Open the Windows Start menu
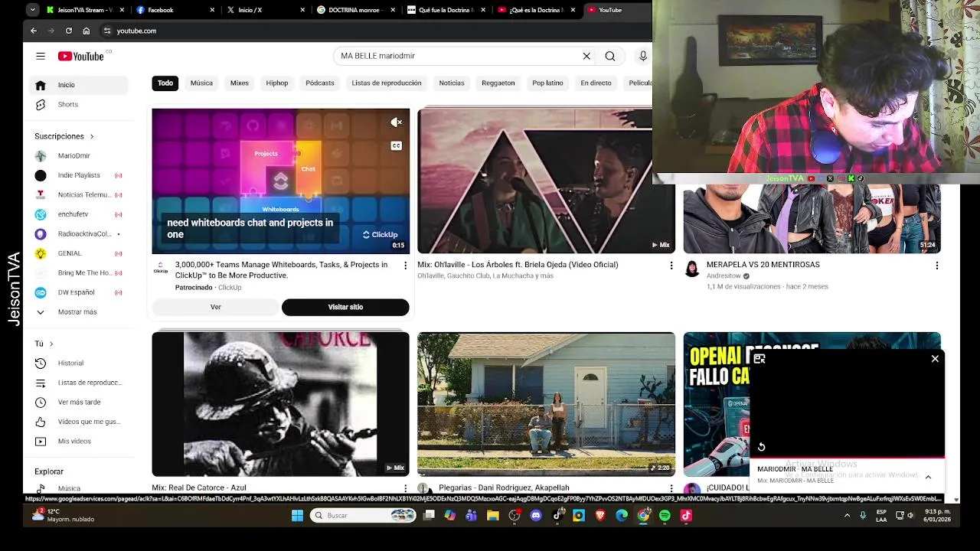980x551 pixels. (297, 516)
